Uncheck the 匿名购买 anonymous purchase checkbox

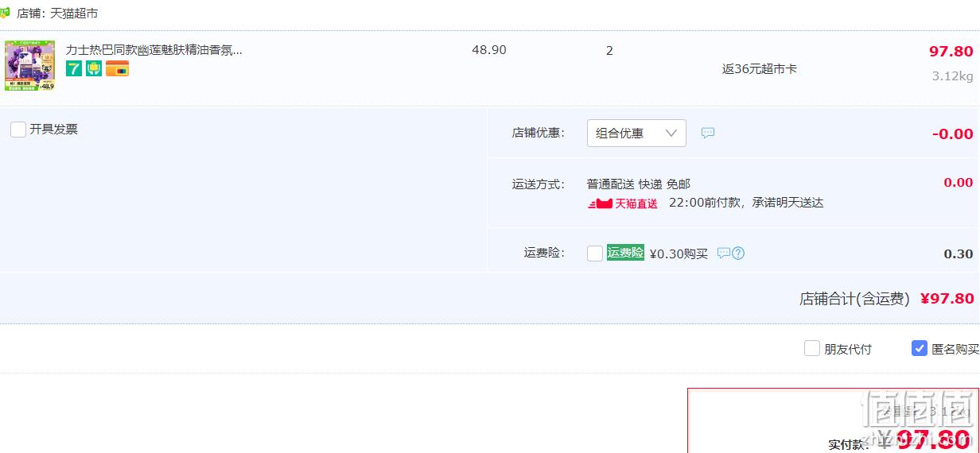[920, 348]
